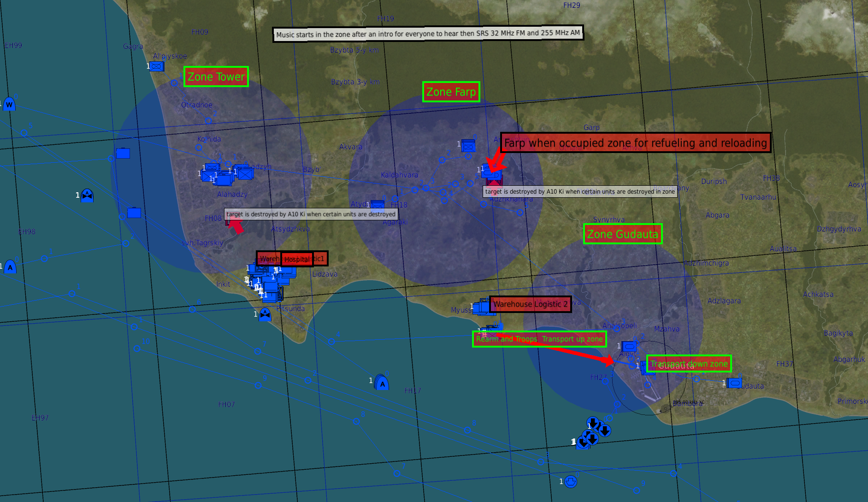Click the 'FH29' grid label
The image size is (868, 502).
coord(572,5)
